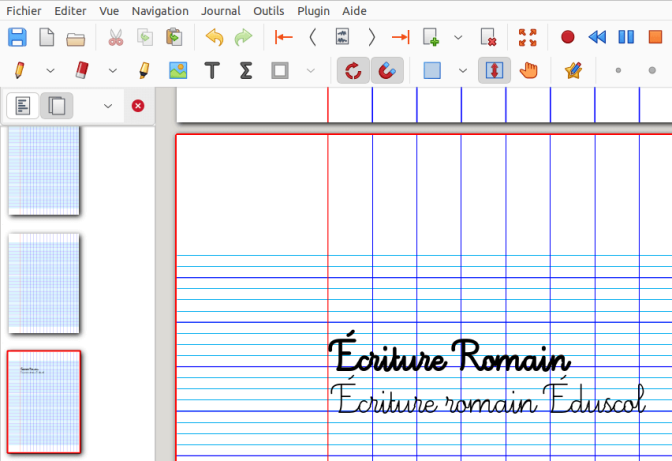The image size is (672, 461).
Task: Open the Fichier menu
Action: point(24,11)
